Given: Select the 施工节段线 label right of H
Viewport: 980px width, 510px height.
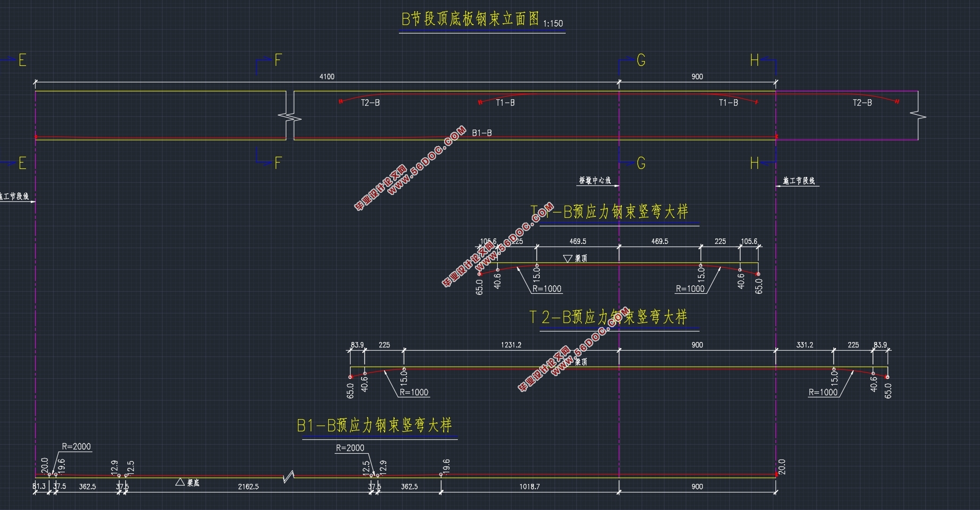Looking at the screenshot, I should click(x=799, y=181).
